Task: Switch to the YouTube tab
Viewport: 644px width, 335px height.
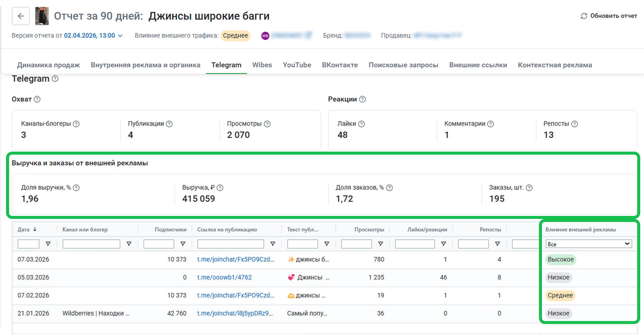Action: (297, 65)
